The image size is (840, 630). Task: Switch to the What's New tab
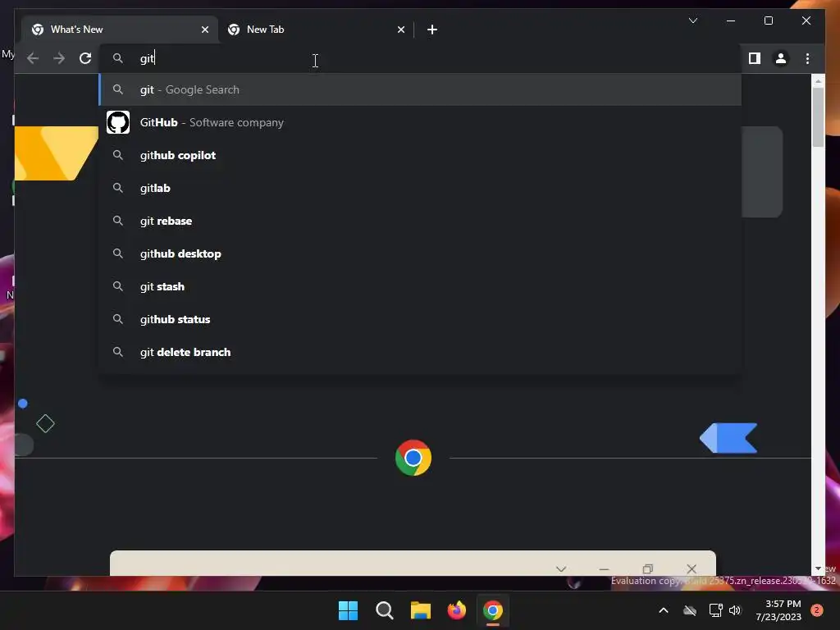120,30
